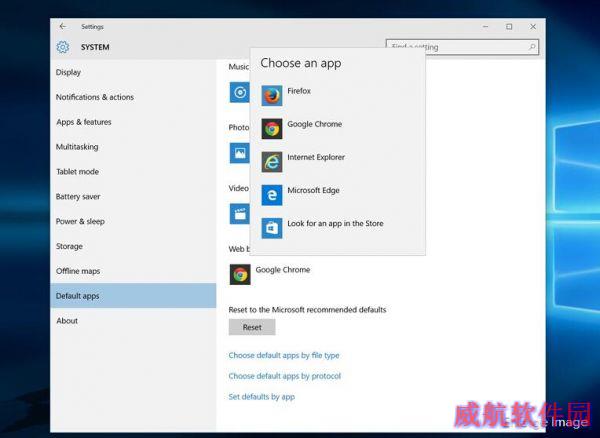Select the Firefox icon in the app chooser
Image resolution: width=600 pixels, height=438 pixels.
272,96
